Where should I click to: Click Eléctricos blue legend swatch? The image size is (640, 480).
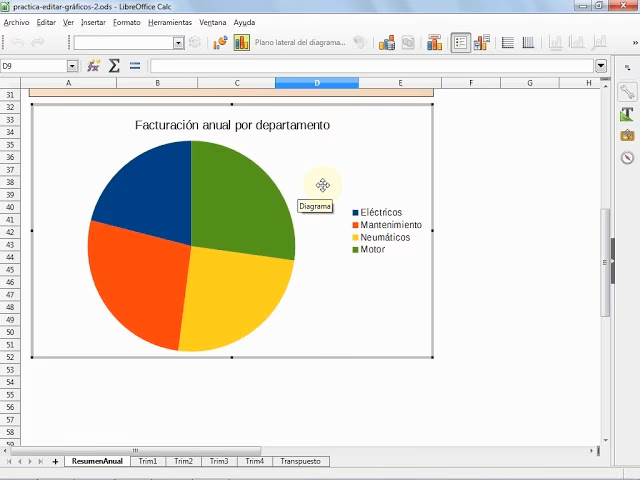355,213
